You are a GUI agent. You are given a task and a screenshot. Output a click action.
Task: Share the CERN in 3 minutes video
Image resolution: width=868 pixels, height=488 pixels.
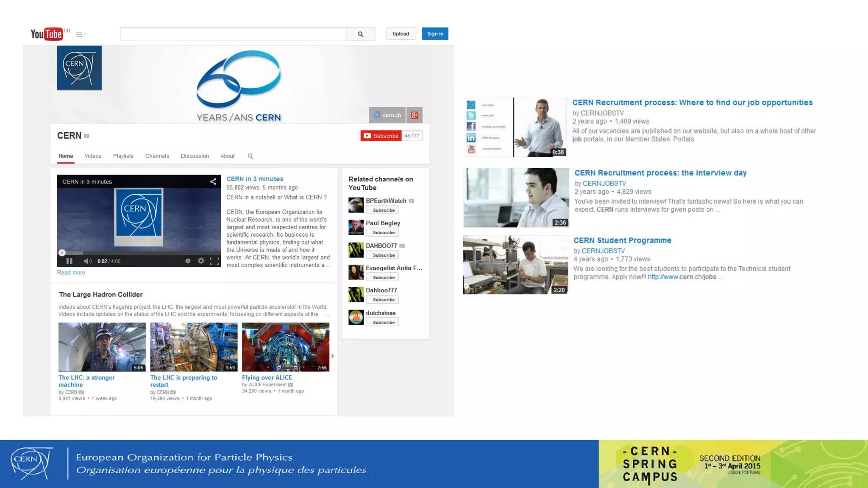[x=213, y=182]
